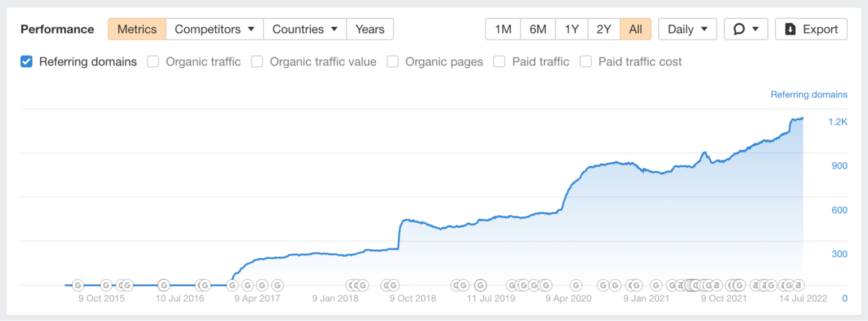The height and width of the screenshot is (321, 868).
Task: Set time range to 1Y
Action: coord(572,29)
